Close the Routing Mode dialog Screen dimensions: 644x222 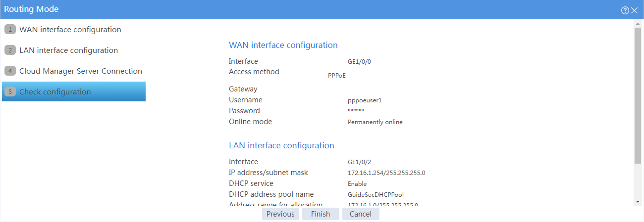pyautogui.click(x=634, y=10)
